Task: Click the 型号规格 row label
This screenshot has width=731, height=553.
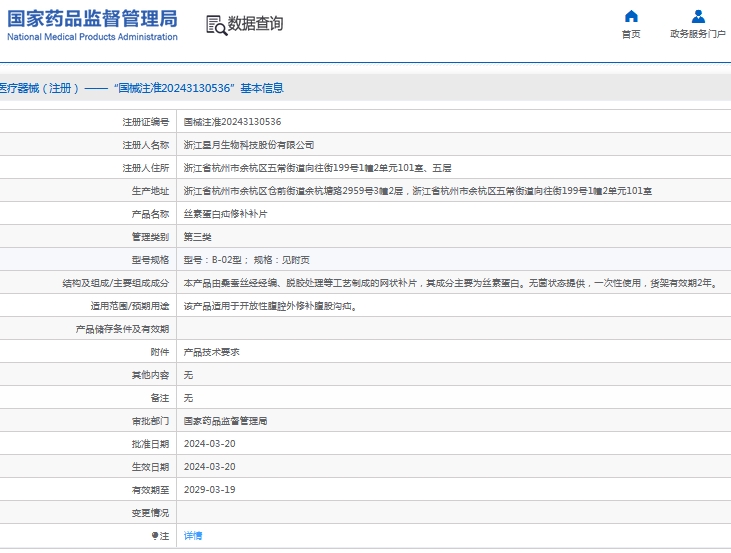Action: 150,260
